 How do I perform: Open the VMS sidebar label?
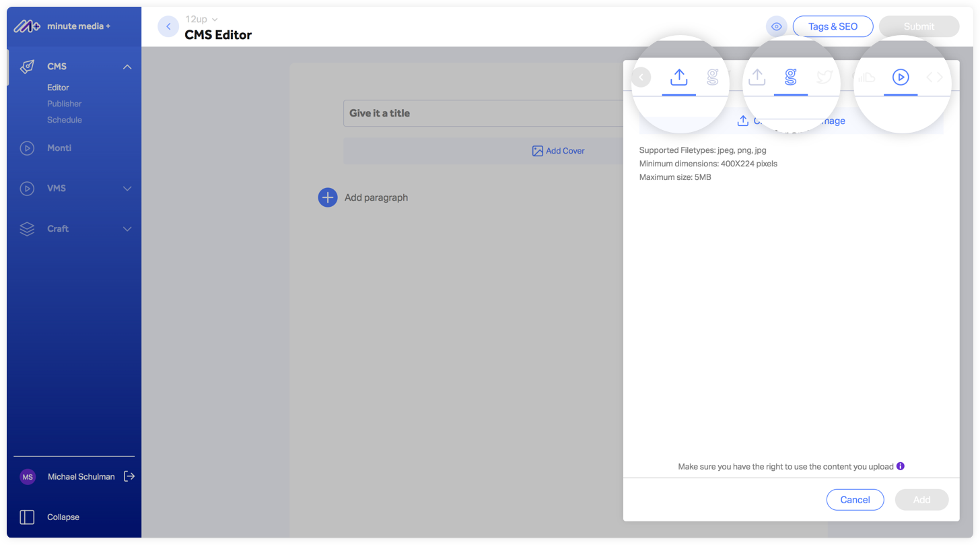pos(57,188)
